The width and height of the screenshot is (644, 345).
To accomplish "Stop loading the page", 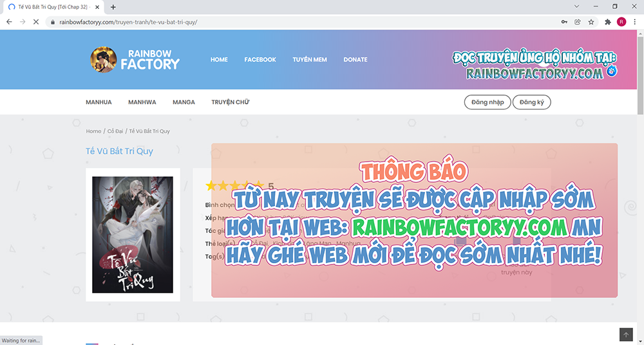I will [36, 21].
